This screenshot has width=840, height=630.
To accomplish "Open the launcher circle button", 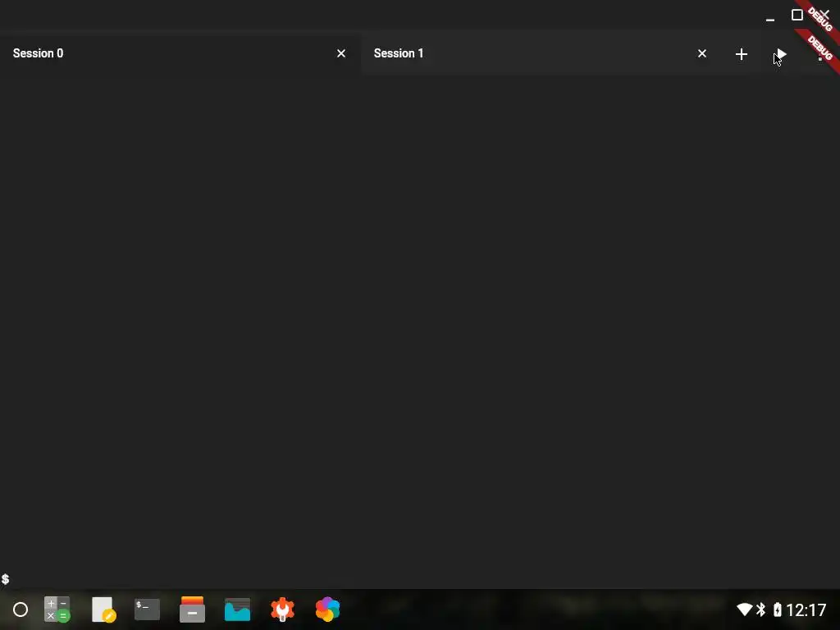I will tap(21, 609).
